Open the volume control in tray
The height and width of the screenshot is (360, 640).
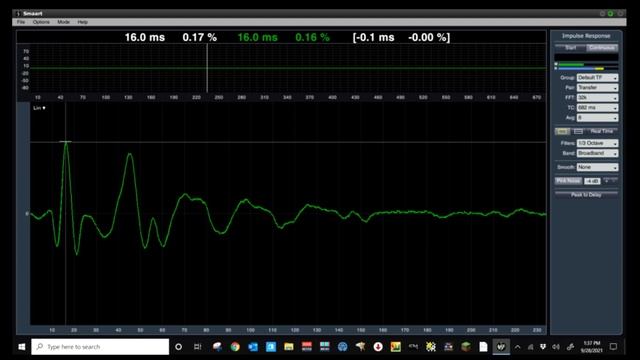pyautogui.click(x=556, y=347)
